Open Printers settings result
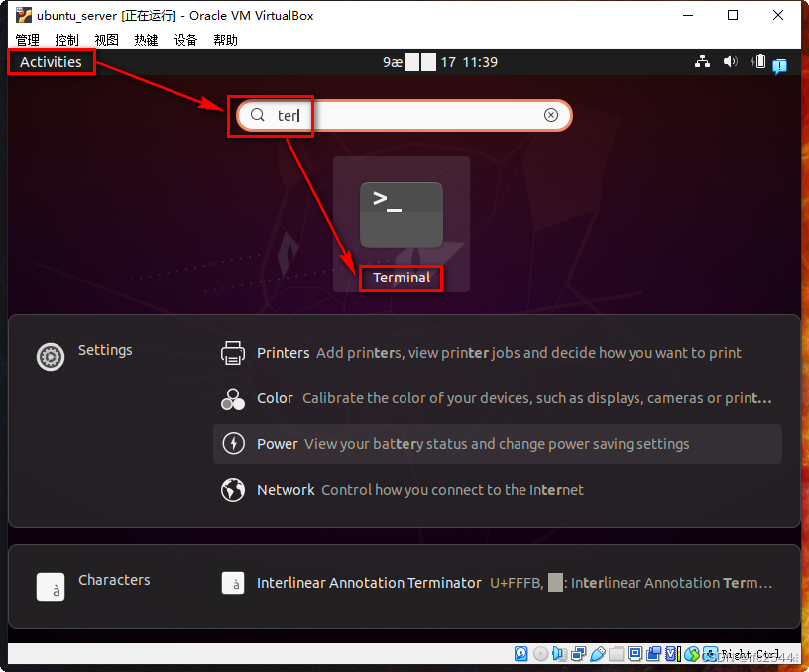809x672 pixels. 498,353
